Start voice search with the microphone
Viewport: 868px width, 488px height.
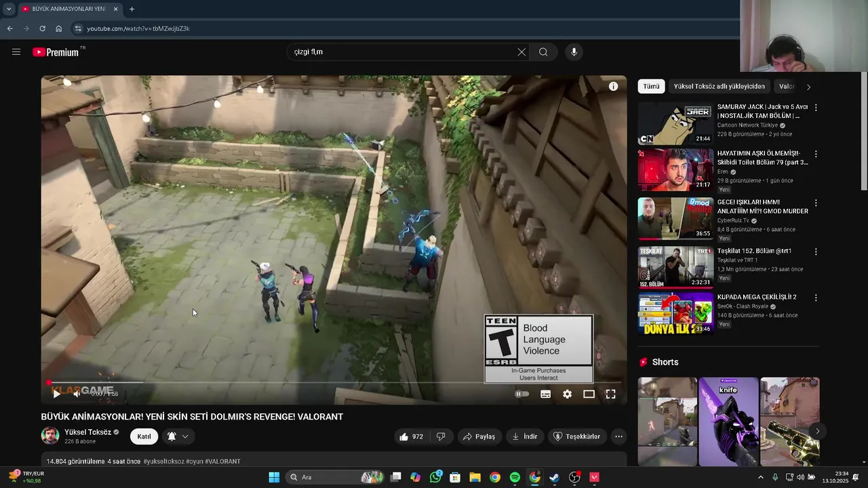click(574, 52)
